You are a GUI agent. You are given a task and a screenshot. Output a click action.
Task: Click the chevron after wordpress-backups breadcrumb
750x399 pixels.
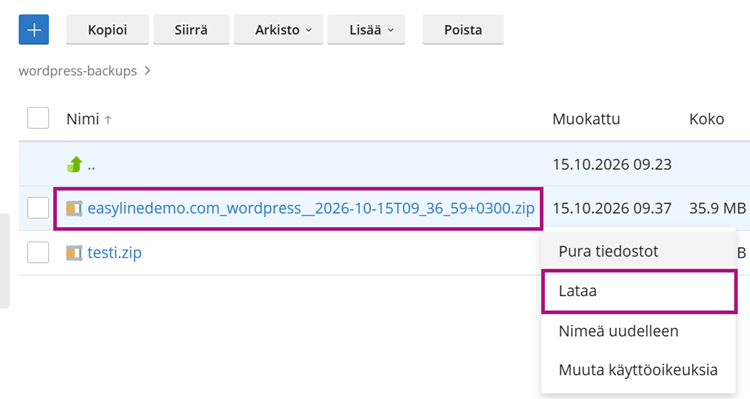(x=147, y=71)
